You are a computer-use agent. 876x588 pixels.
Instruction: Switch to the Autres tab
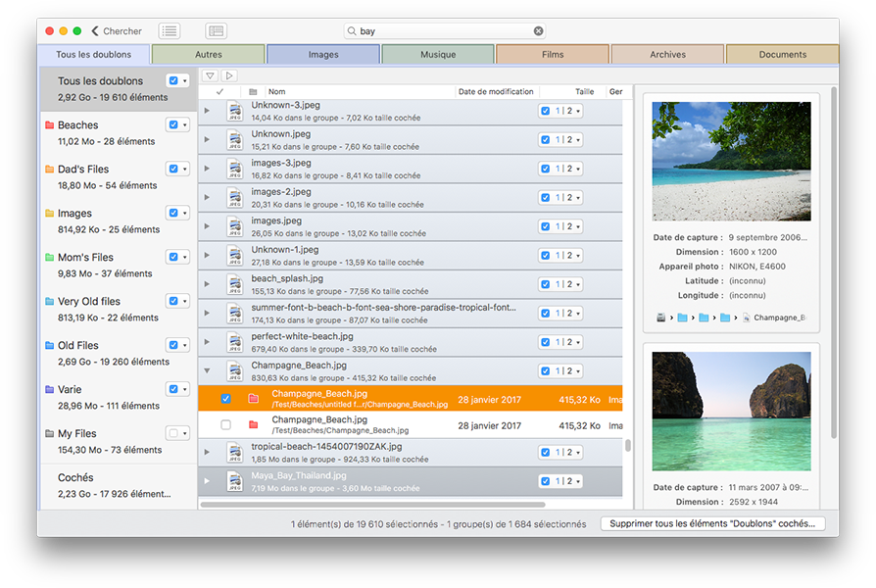coord(209,54)
